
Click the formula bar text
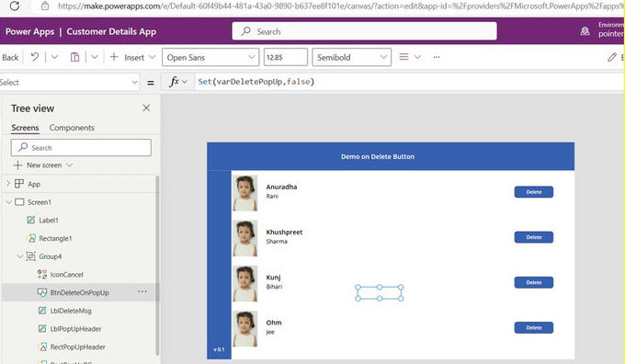(x=256, y=82)
